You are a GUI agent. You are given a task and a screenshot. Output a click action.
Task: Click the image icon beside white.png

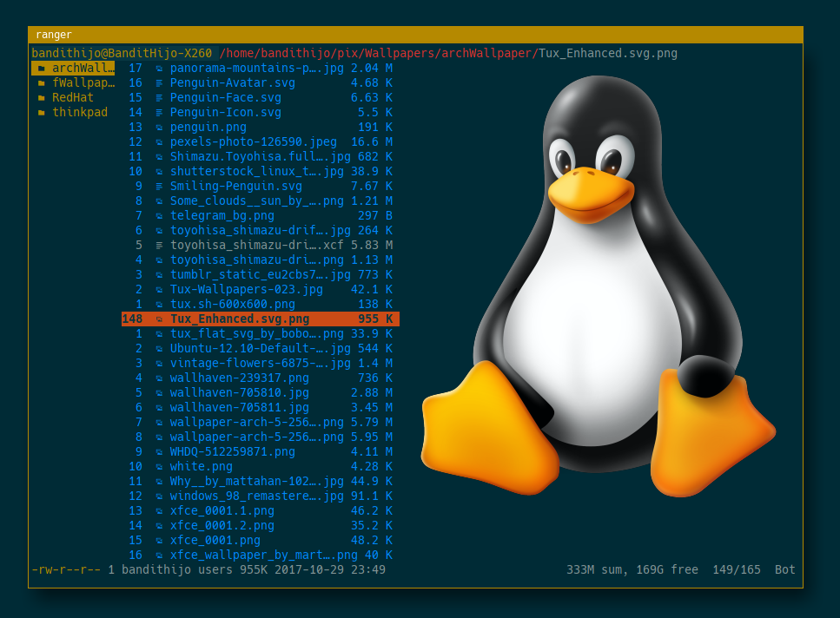pos(159,467)
